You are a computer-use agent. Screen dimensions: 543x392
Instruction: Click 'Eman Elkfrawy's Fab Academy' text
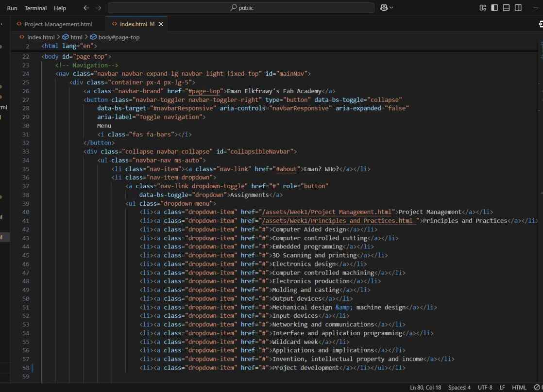point(274,91)
